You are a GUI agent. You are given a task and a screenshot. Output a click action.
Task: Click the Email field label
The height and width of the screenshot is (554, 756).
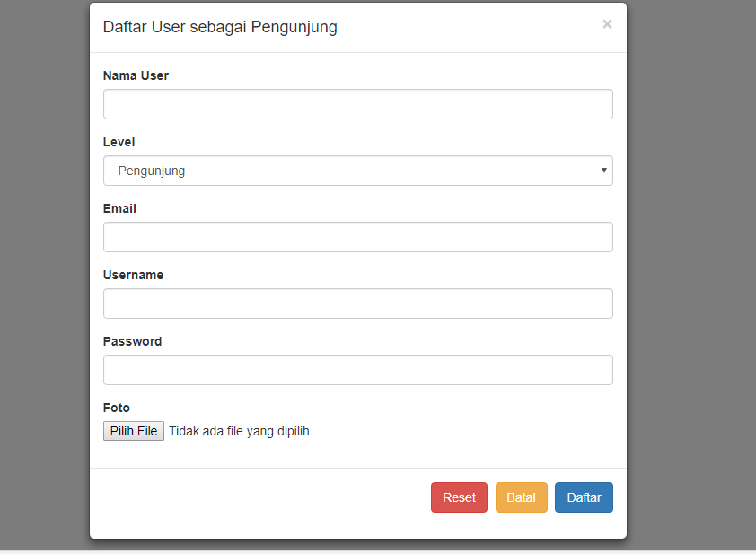[119, 208]
